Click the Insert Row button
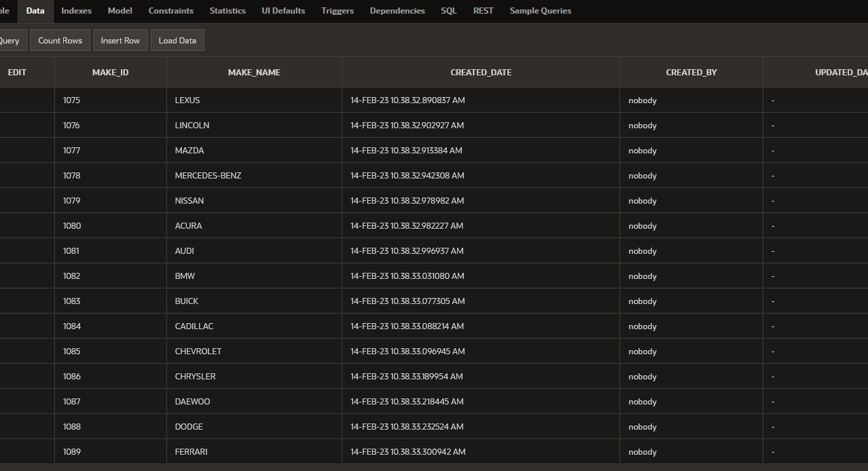The height and width of the screenshot is (471, 868). click(120, 41)
